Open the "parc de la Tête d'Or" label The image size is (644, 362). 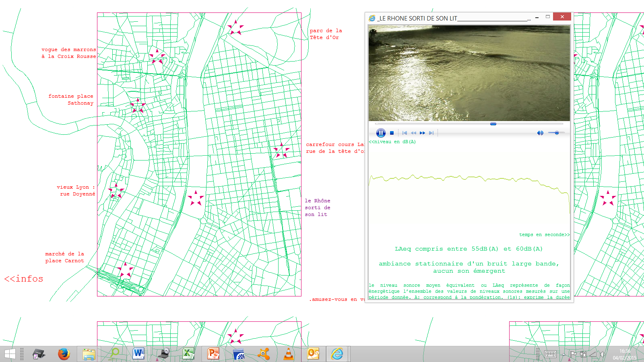(x=326, y=34)
